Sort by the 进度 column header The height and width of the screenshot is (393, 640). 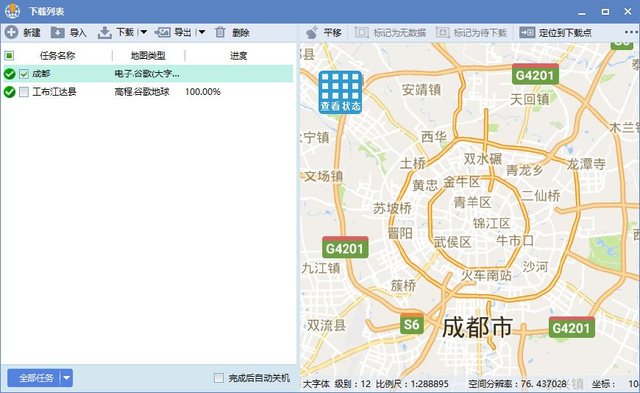point(239,56)
